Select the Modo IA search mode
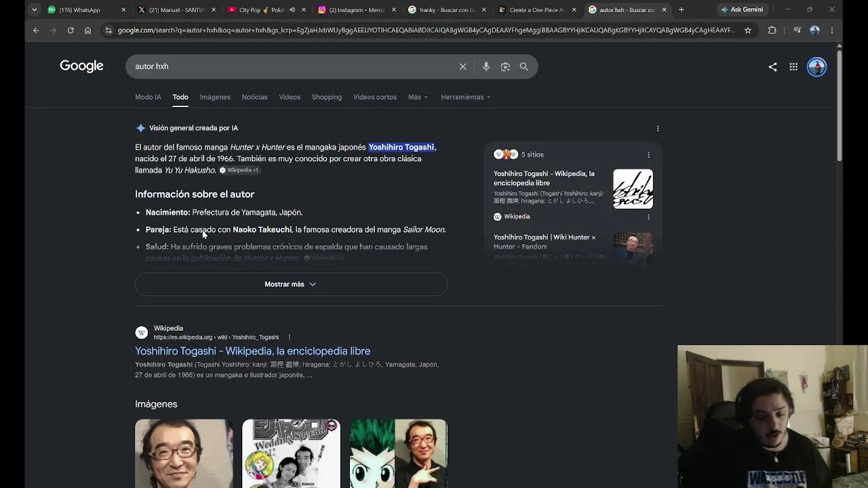 148,97
